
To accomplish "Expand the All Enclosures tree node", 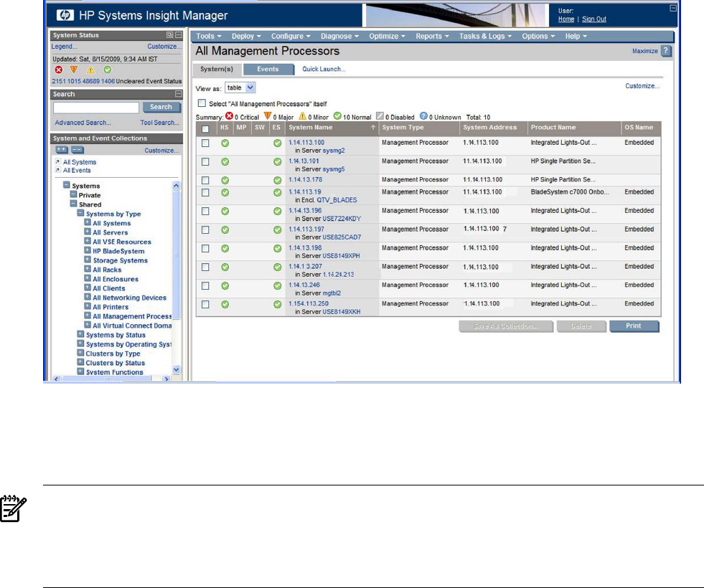I will click(88, 278).
